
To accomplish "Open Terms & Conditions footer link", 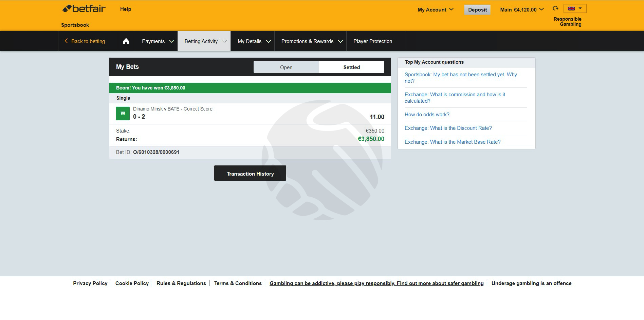I will pyautogui.click(x=238, y=283).
